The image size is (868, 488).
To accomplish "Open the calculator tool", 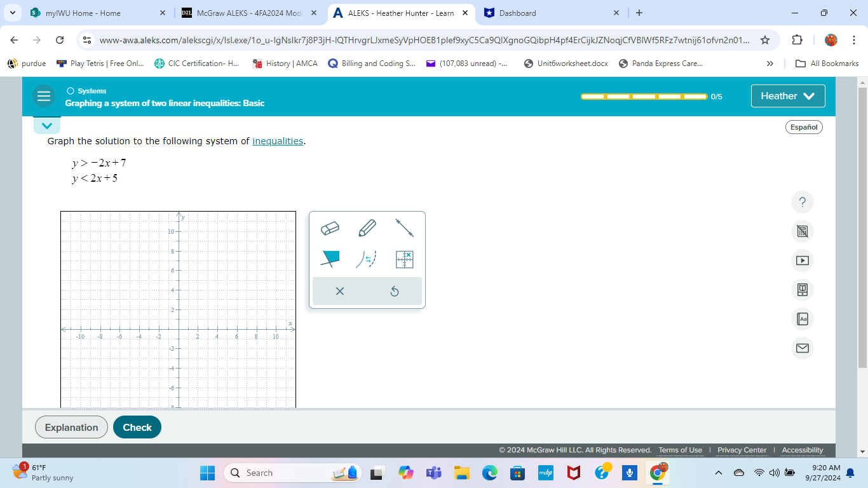I will [x=803, y=231].
